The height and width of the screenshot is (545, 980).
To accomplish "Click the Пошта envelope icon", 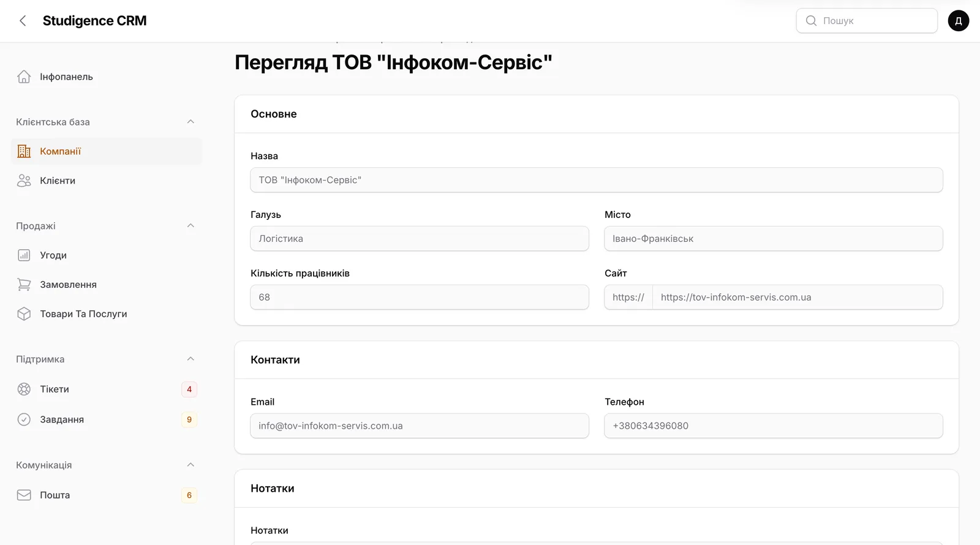I will 24,495.
